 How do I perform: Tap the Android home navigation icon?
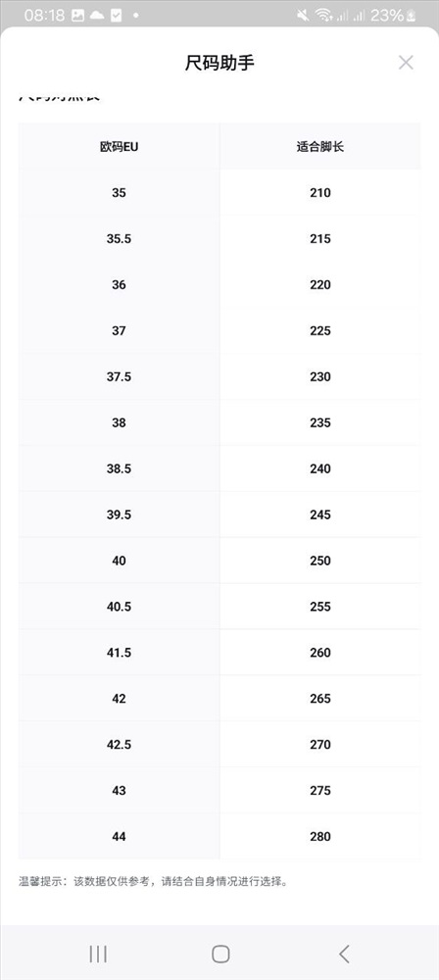220,954
